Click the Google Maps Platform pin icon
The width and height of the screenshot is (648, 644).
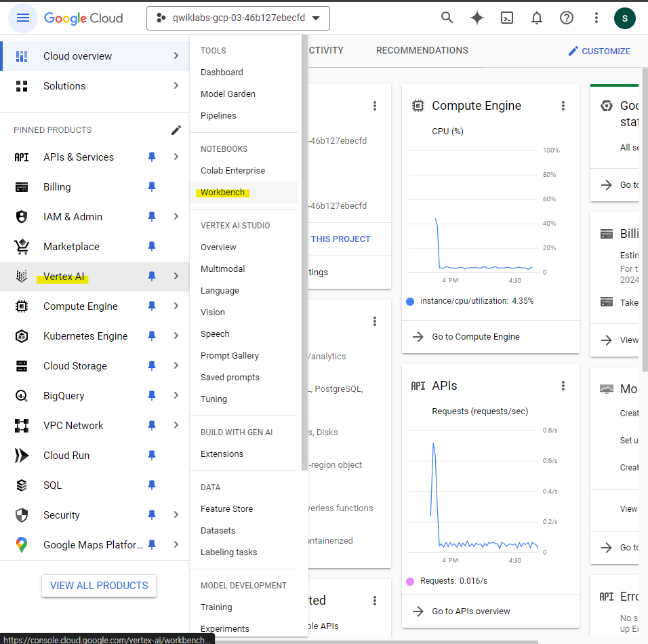22,545
